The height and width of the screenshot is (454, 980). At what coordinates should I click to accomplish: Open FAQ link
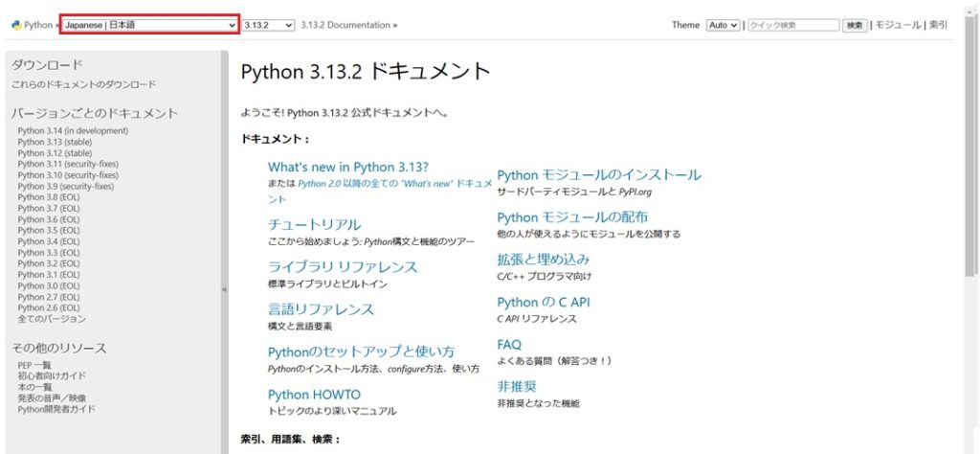(x=509, y=345)
